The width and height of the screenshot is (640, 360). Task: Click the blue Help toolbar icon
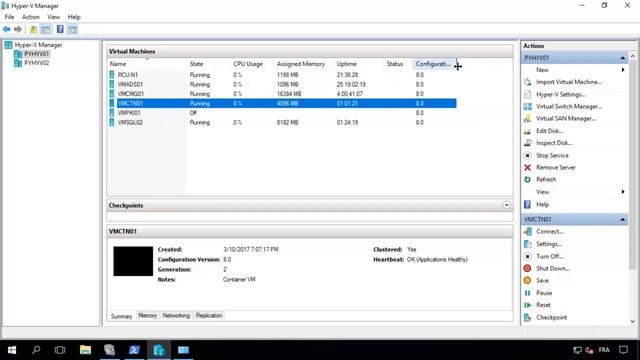click(60, 29)
